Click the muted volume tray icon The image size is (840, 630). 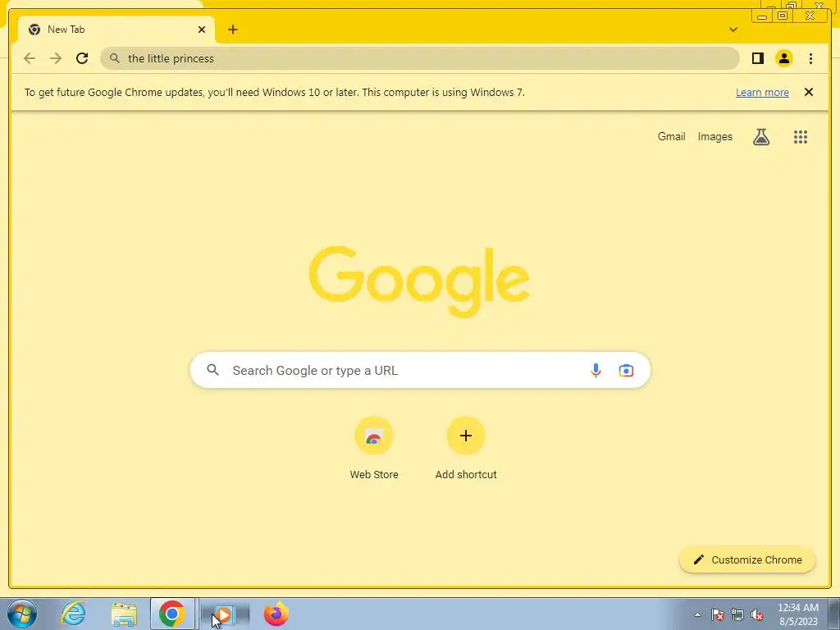coord(757,614)
